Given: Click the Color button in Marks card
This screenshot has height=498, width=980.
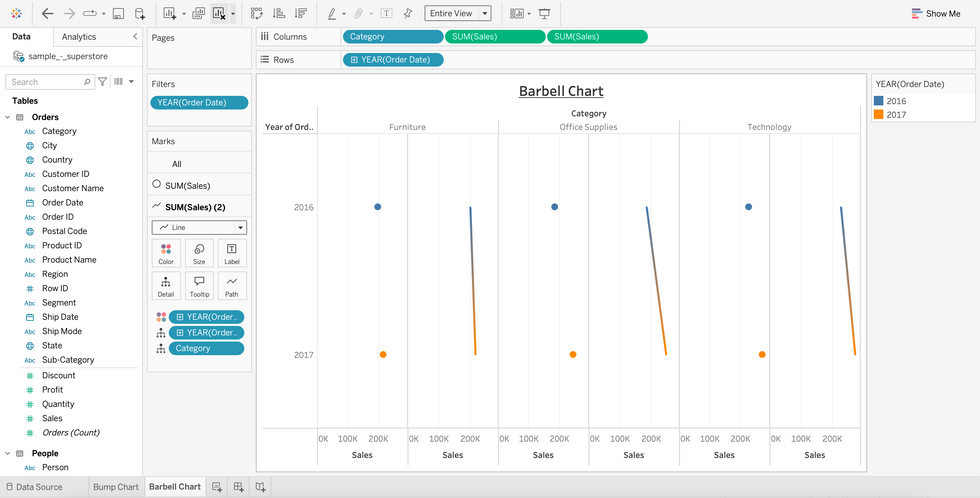Looking at the screenshot, I should point(166,254).
